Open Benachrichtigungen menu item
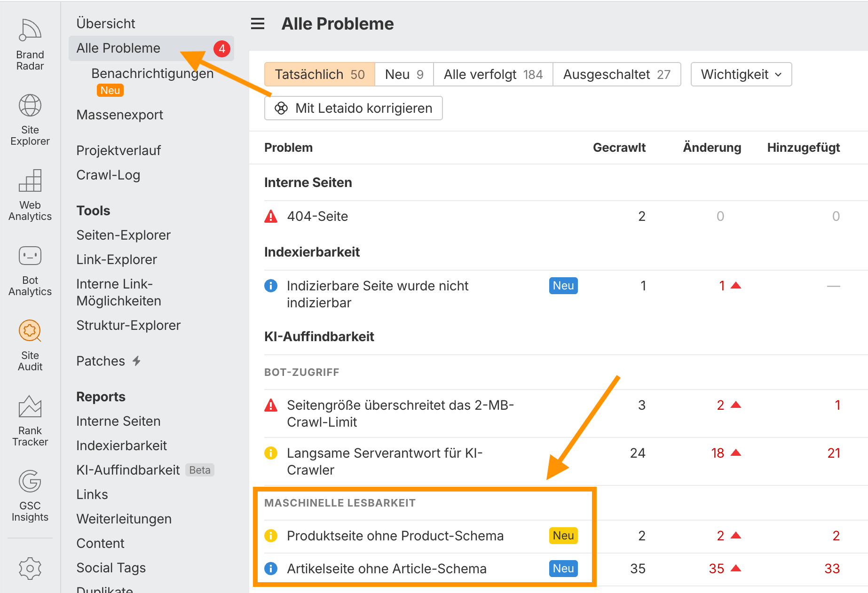This screenshot has height=593, width=868. (x=152, y=73)
